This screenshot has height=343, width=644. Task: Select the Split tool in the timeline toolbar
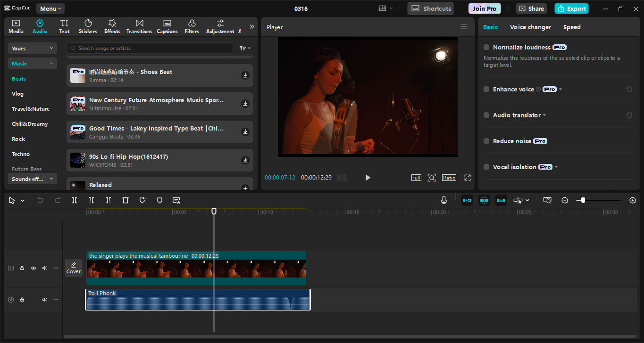pos(74,200)
